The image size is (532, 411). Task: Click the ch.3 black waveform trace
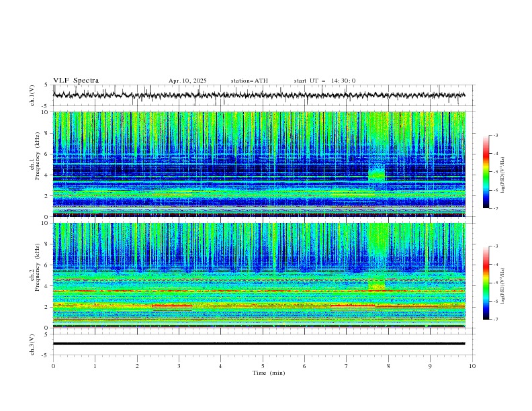259,344
